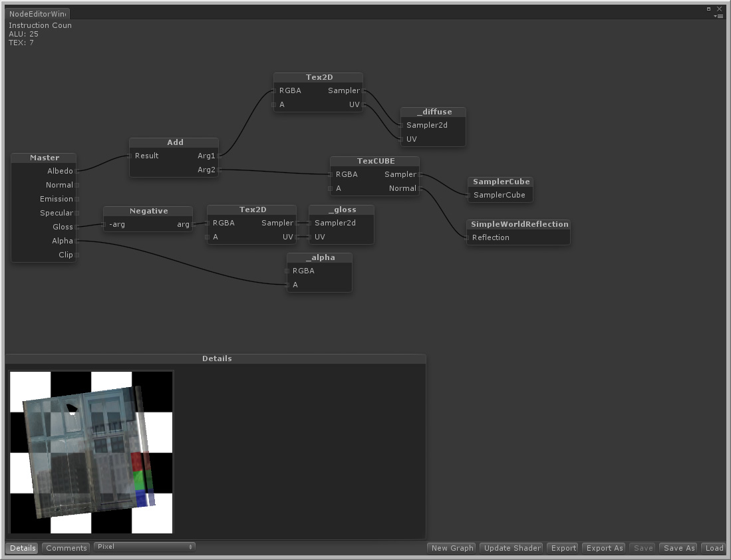Open the Pixel preview mode dropdown
This screenshot has height=560, width=731.
pos(144,546)
